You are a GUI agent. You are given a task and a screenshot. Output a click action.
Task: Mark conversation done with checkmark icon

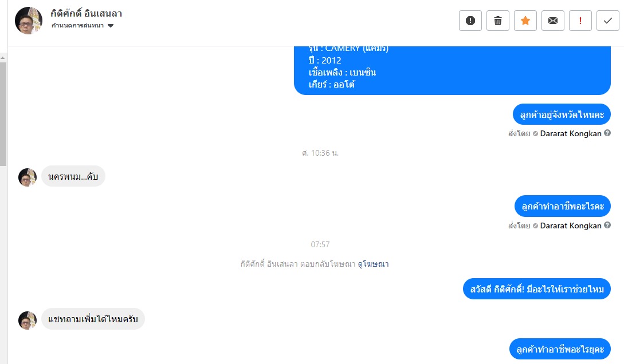coord(608,21)
